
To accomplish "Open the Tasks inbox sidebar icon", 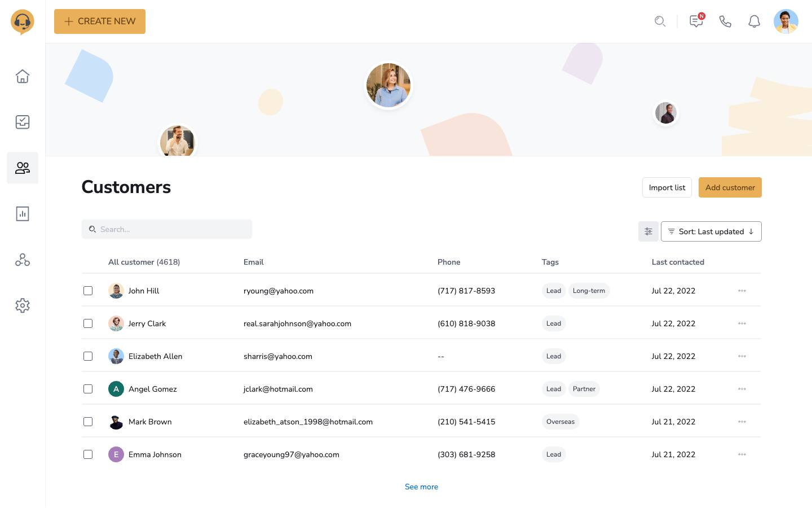I will (23, 122).
